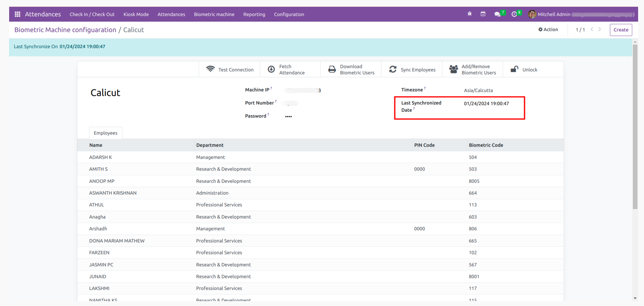644x306 pixels.
Task: Open the Action dropdown menu
Action: [548, 29]
